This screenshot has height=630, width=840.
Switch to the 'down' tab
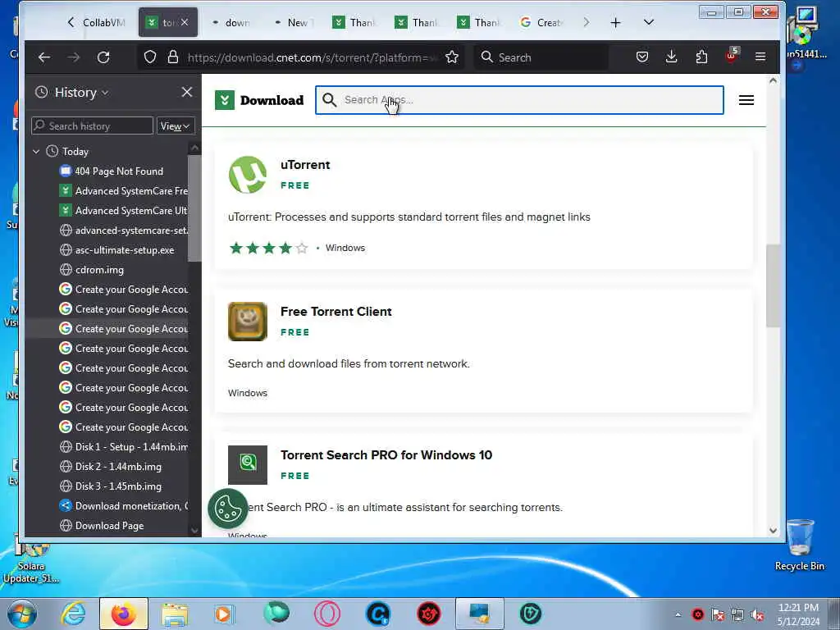pyautogui.click(x=231, y=22)
